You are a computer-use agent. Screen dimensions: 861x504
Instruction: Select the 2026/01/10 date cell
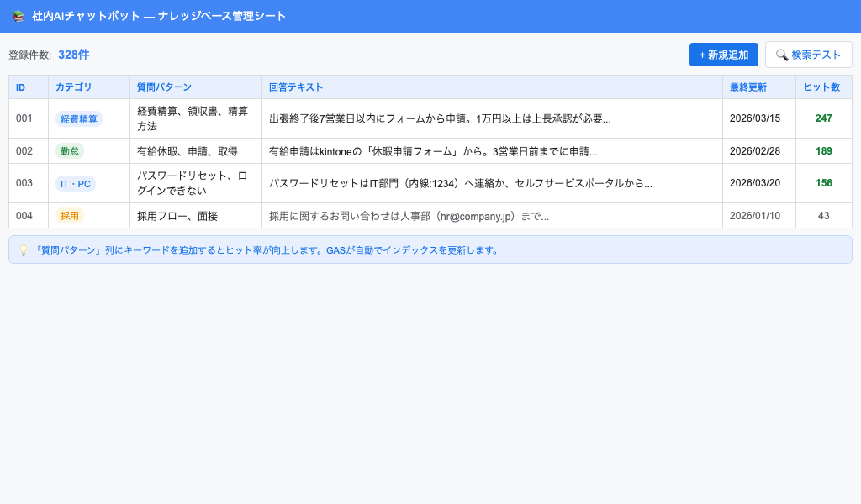754,216
